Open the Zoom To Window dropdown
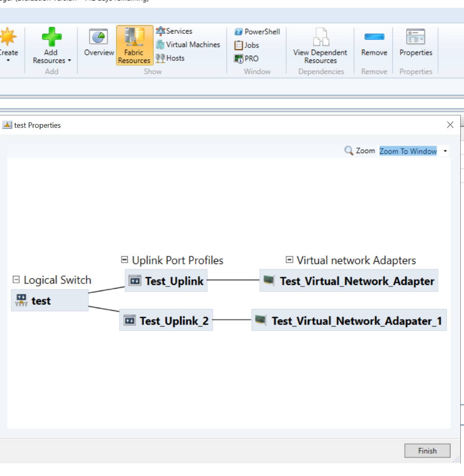464x476 pixels. tap(445, 151)
